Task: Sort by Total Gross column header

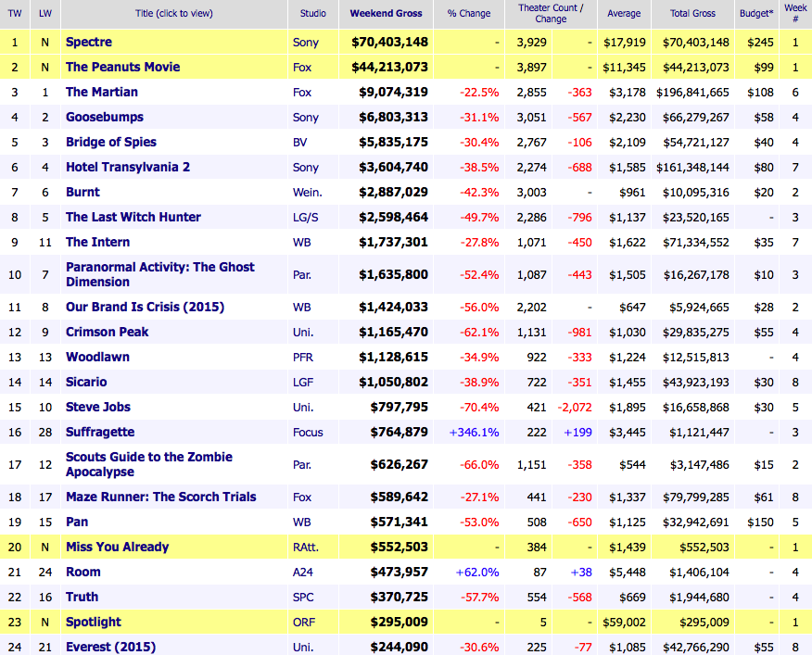Action: pyautogui.click(x=693, y=14)
